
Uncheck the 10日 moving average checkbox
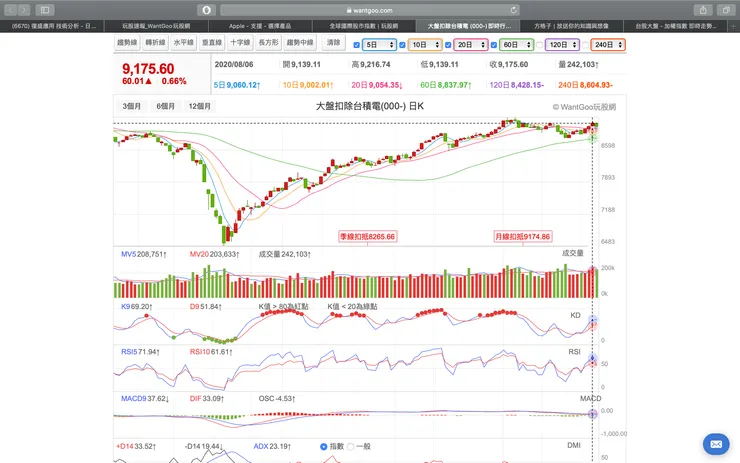(402, 45)
